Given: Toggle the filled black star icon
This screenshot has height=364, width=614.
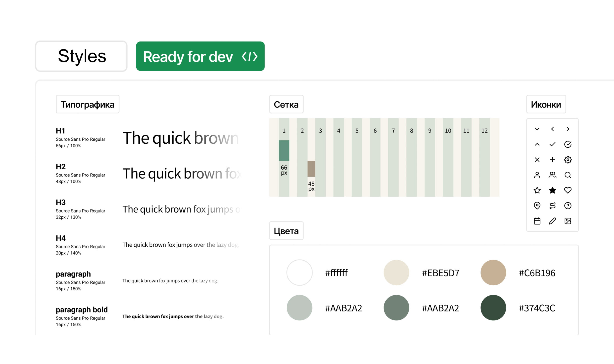Looking at the screenshot, I should pyautogui.click(x=552, y=190).
